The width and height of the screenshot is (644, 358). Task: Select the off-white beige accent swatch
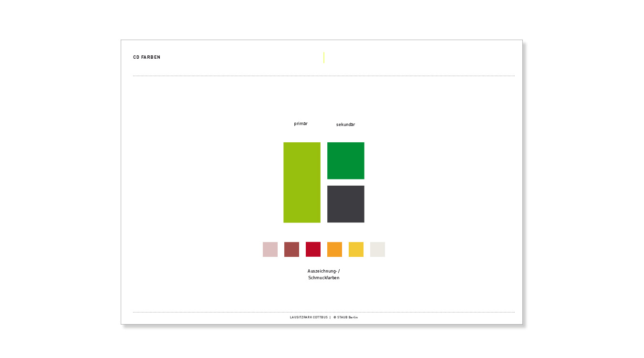tap(377, 249)
